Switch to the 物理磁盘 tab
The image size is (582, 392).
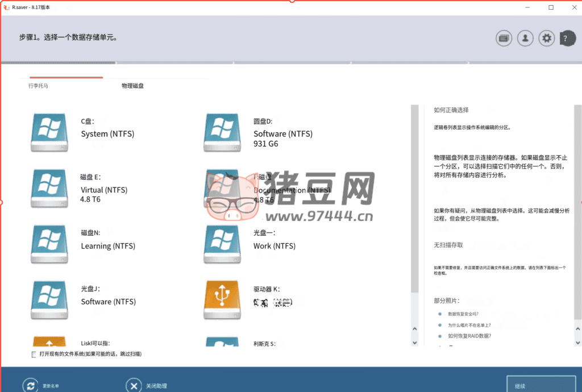coord(131,86)
